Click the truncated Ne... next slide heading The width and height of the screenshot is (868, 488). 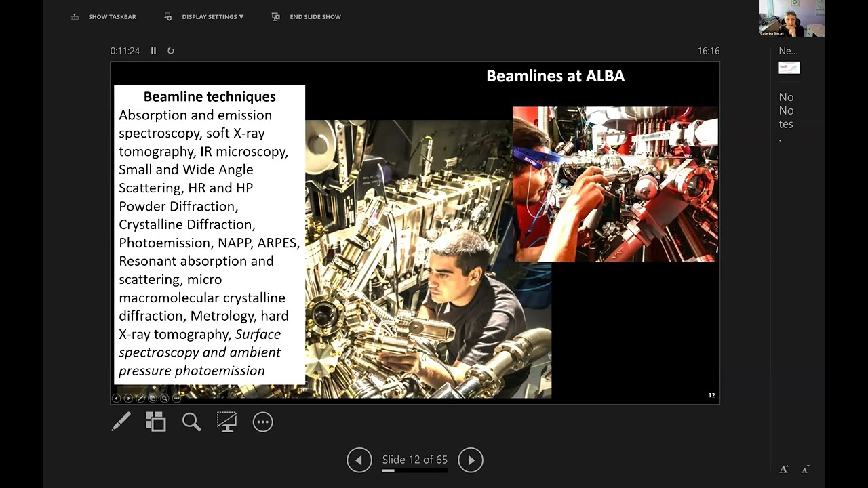788,51
